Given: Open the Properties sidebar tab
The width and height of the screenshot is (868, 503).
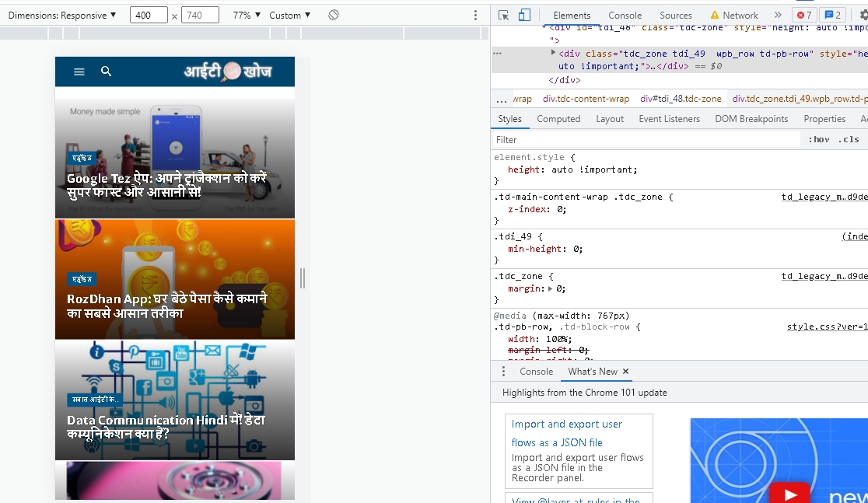Looking at the screenshot, I should click(x=824, y=119).
